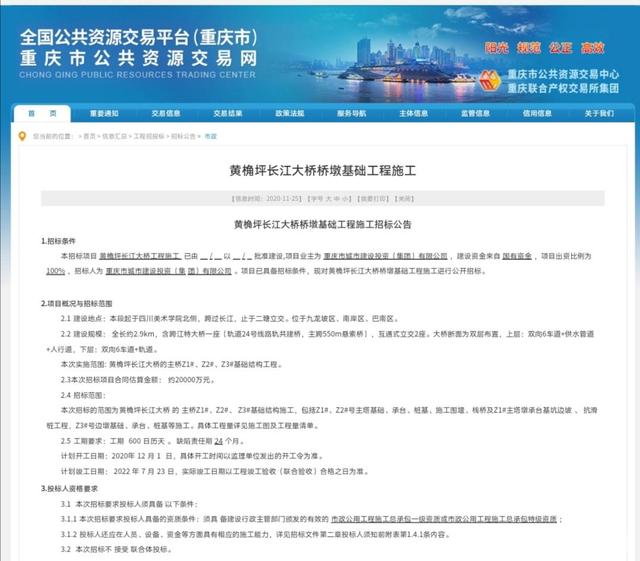640x561 pixels.
Task: Click the date 2020-11-25
Action: [282, 199]
